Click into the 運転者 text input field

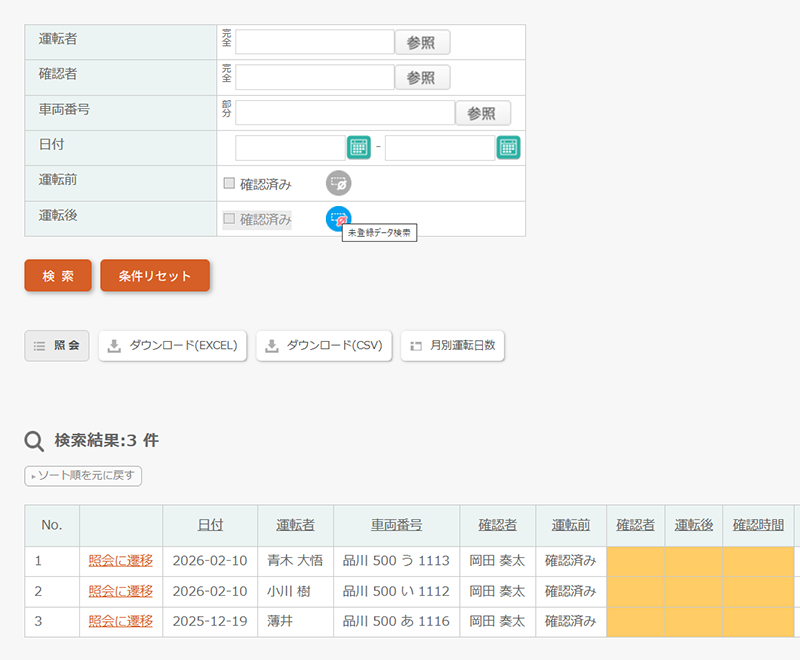point(314,42)
